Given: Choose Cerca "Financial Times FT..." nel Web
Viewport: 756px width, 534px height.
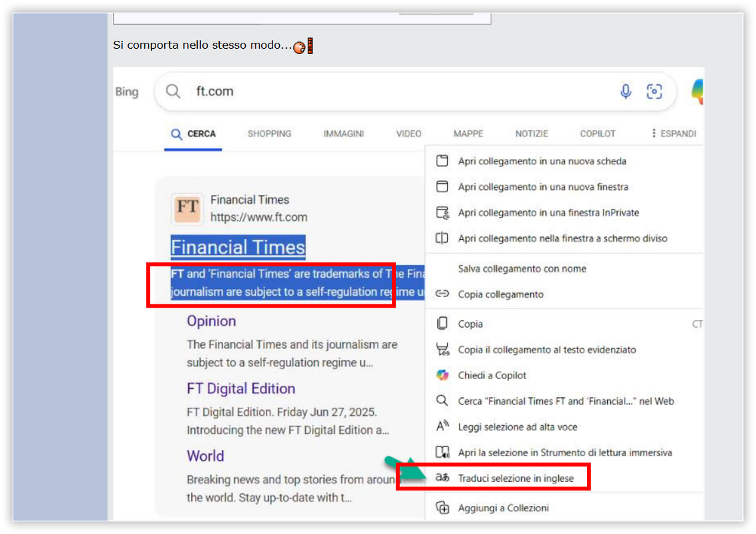Looking at the screenshot, I should click(564, 401).
